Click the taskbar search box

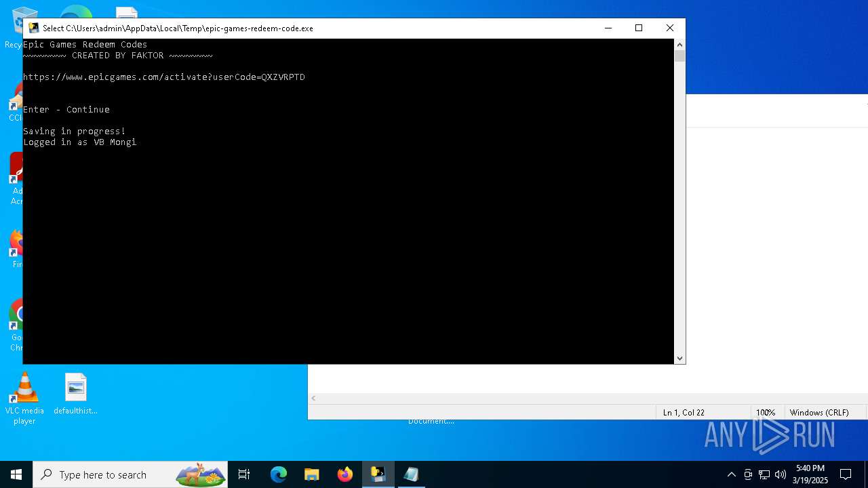coord(132,474)
